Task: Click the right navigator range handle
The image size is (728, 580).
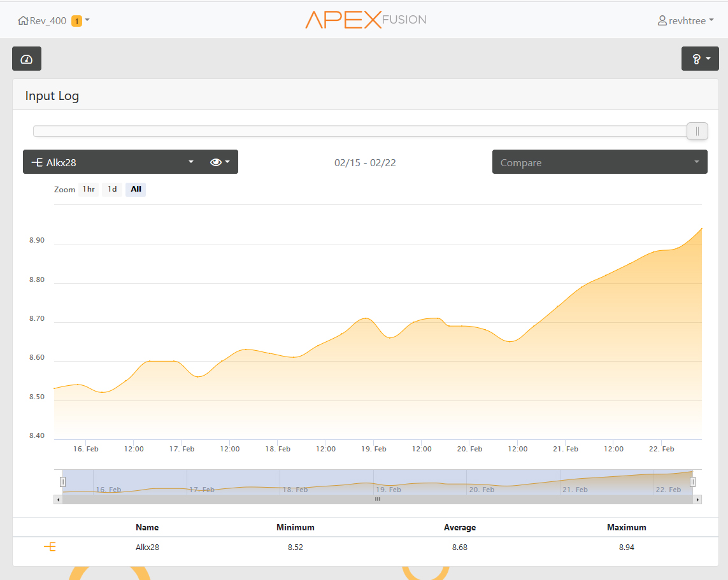Action: 692,481
